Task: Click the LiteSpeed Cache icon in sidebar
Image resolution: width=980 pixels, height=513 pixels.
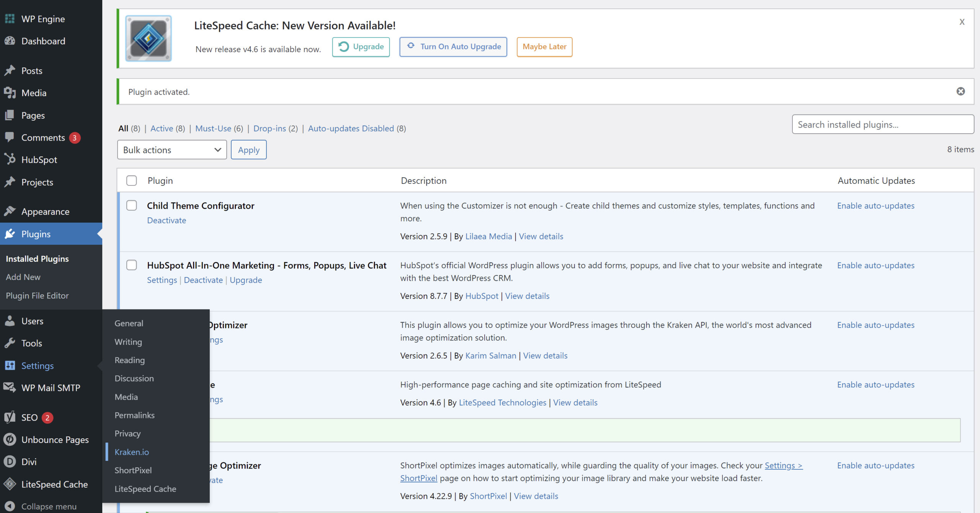Action: pos(10,483)
